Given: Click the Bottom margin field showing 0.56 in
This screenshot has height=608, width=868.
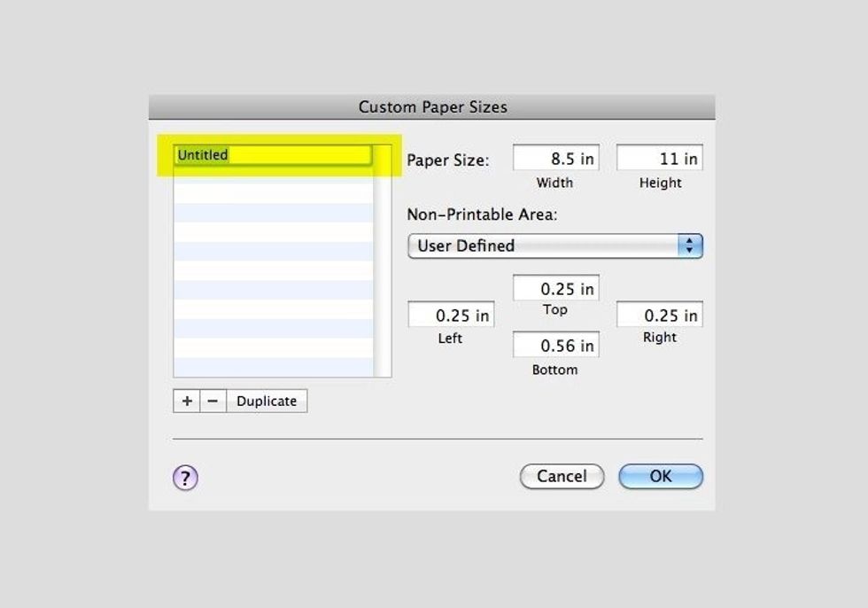Looking at the screenshot, I should click(x=556, y=345).
